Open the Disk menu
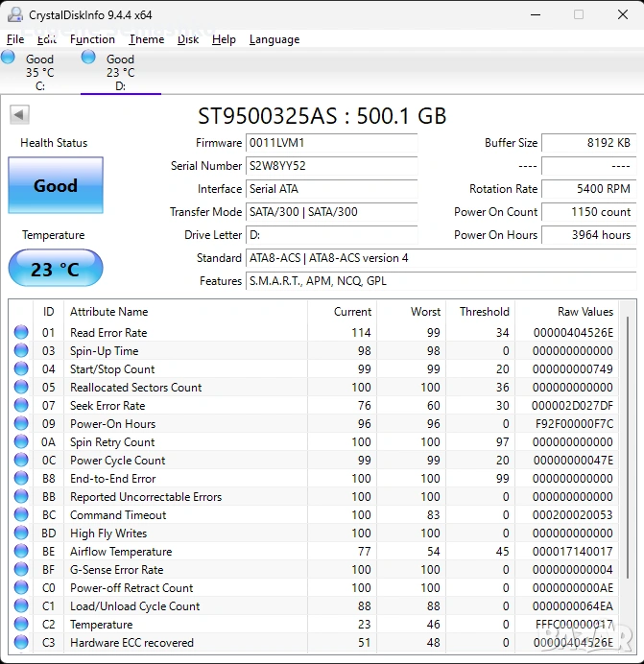Image resolution: width=644 pixels, height=664 pixels. click(188, 39)
